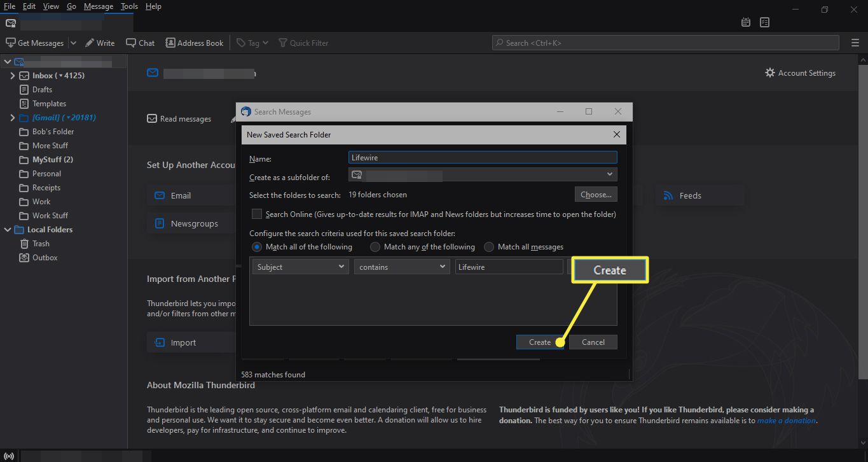The height and width of the screenshot is (462, 868).
Task: Open the Subject criteria dropdown
Action: click(x=300, y=267)
